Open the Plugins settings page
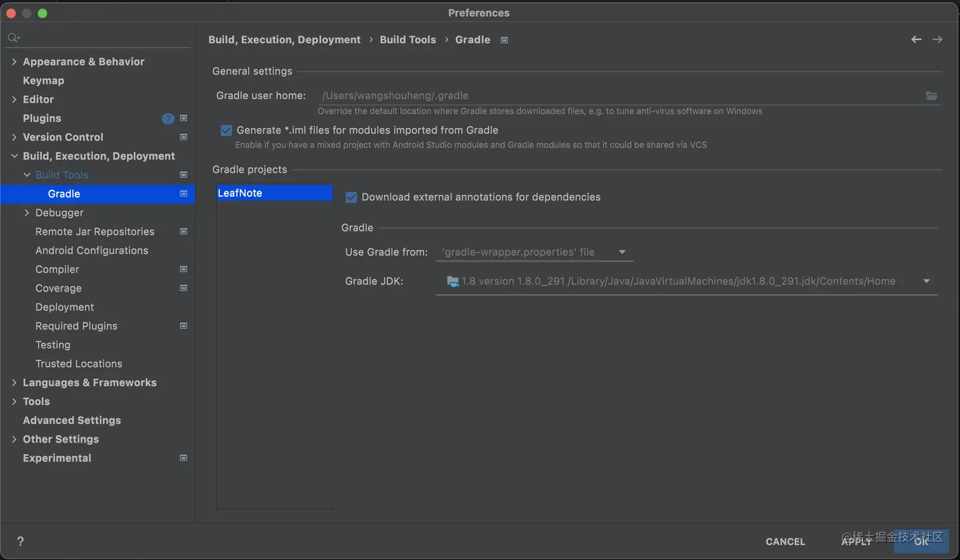Screen dimensions: 960x560 point(42,118)
